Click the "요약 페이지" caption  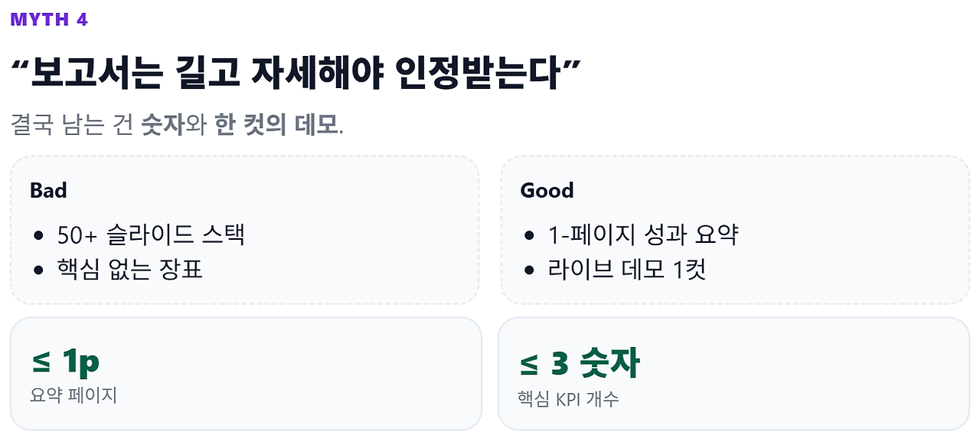[73, 395]
